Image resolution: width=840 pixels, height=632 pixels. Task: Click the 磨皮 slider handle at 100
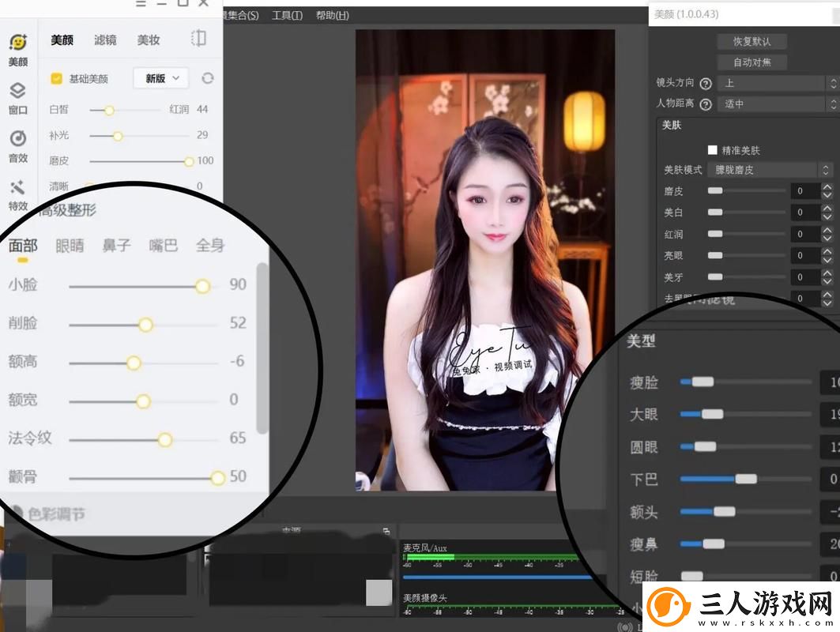click(x=189, y=161)
